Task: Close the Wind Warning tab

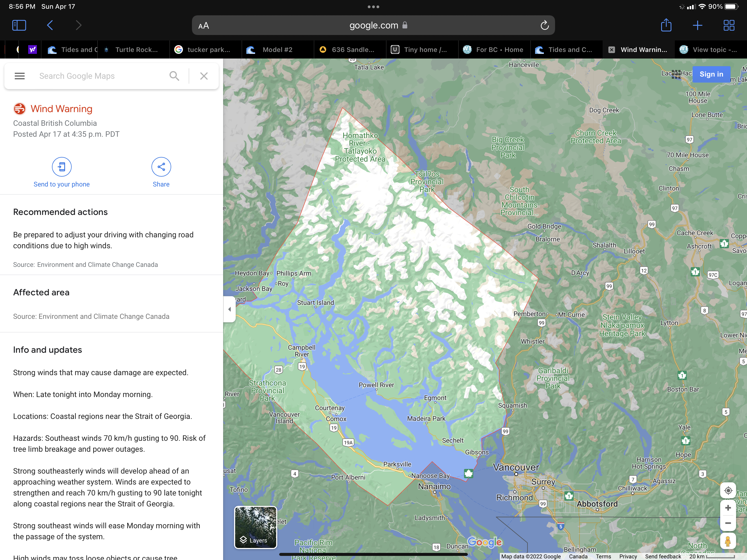Action: (612, 50)
